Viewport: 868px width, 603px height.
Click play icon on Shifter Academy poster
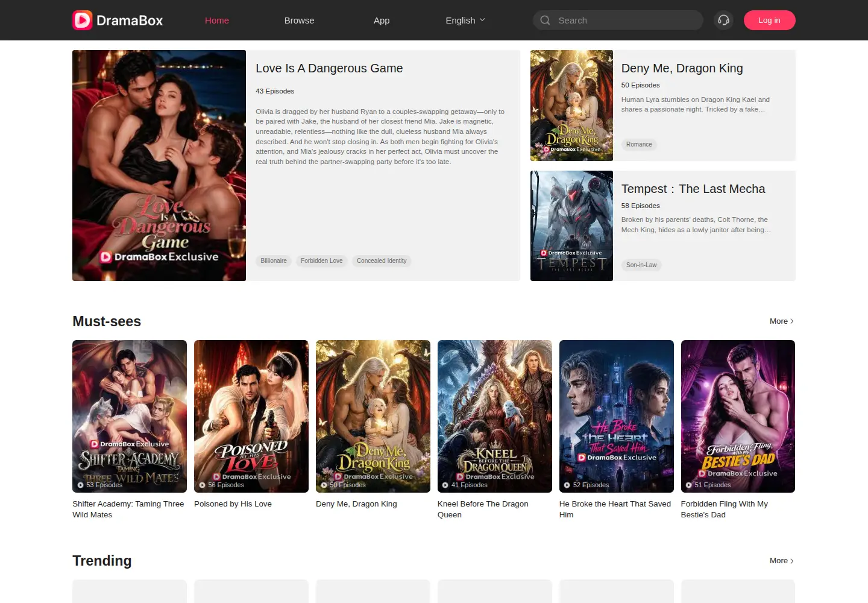tap(81, 485)
